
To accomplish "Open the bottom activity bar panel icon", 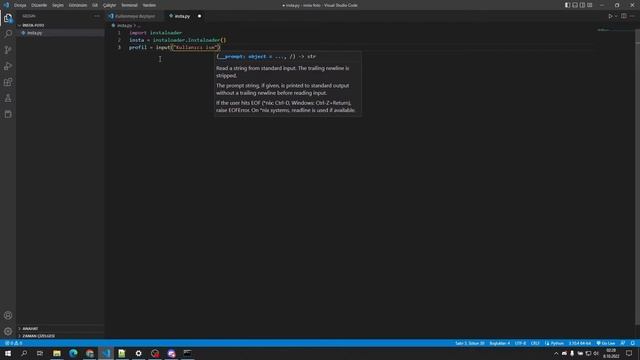I will click(8, 114).
